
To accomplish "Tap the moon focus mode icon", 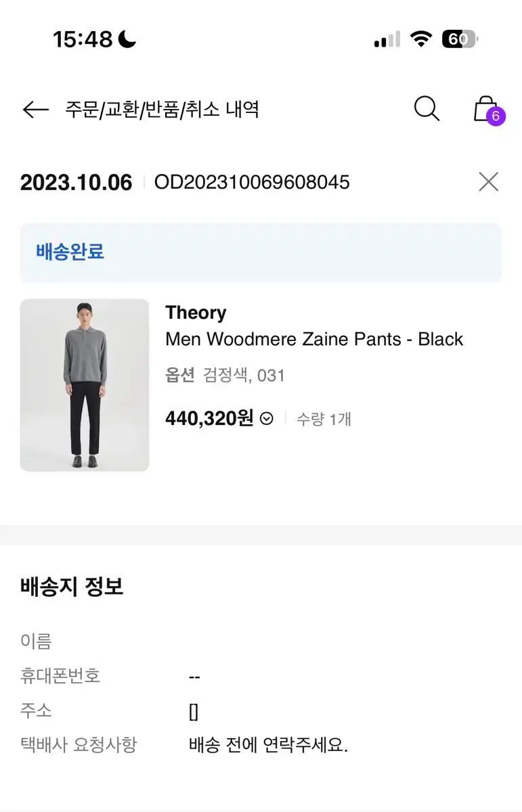I will point(127,39).
